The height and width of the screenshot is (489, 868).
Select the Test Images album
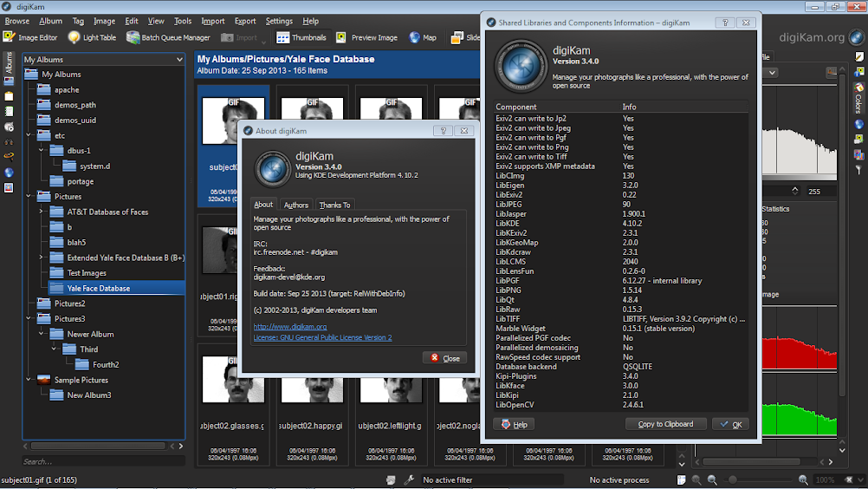(87, 273)
